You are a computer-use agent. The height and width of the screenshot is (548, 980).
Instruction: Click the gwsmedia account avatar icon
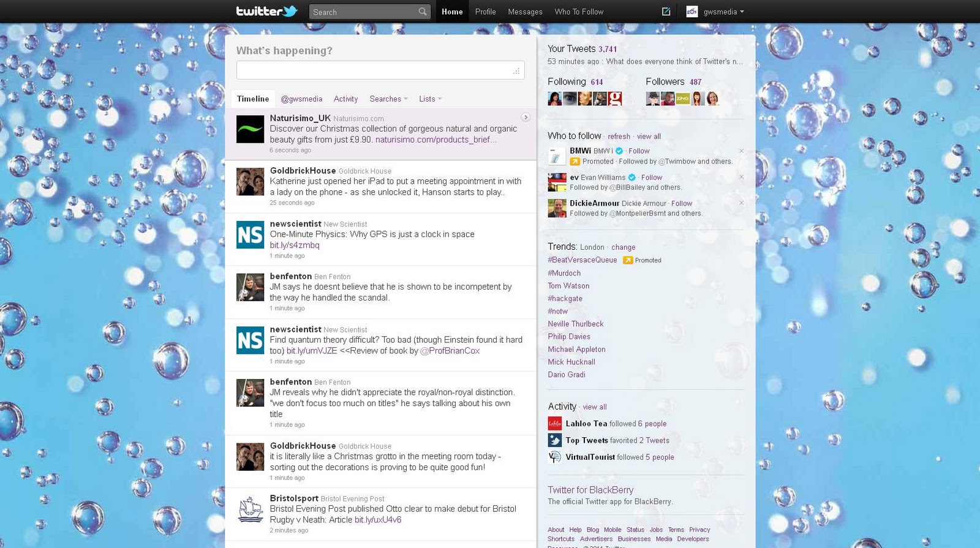click(x=692, y=12)
